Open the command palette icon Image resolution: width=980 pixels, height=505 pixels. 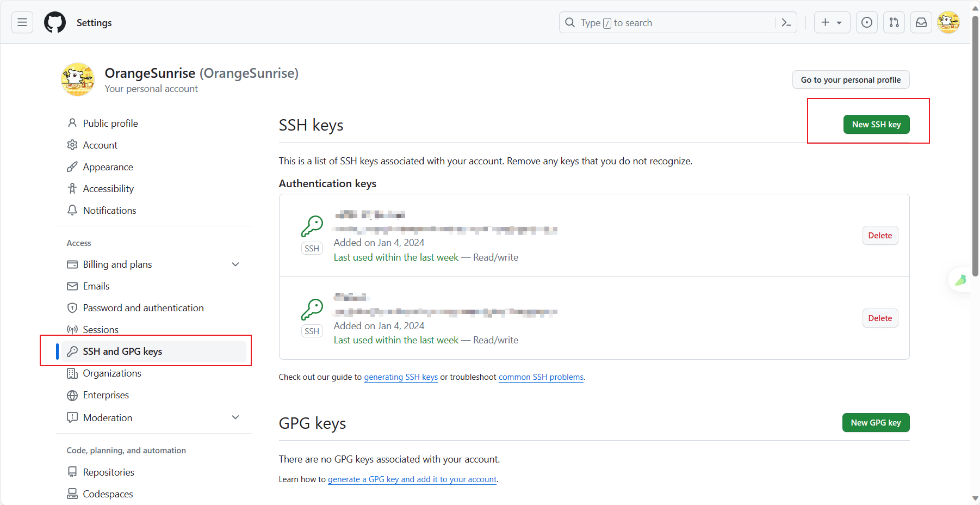point(786,22)
